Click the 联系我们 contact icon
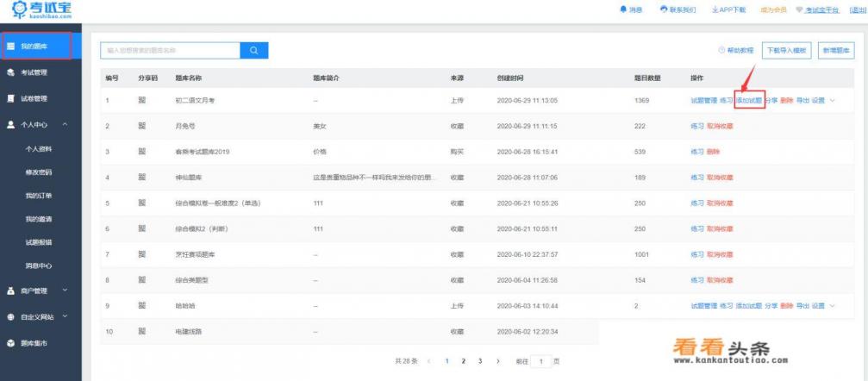This screenshot has height=381, width=868. pyautogui.click(x=664, y=10)
